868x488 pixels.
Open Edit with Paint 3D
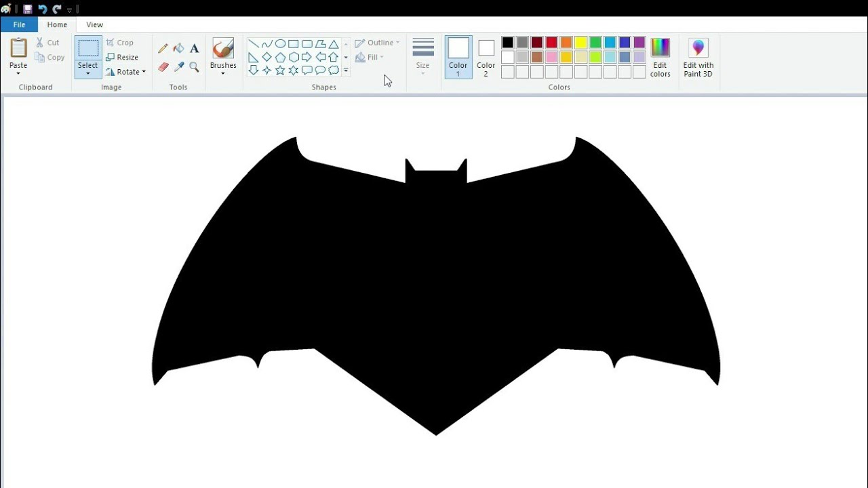[698, 58]
